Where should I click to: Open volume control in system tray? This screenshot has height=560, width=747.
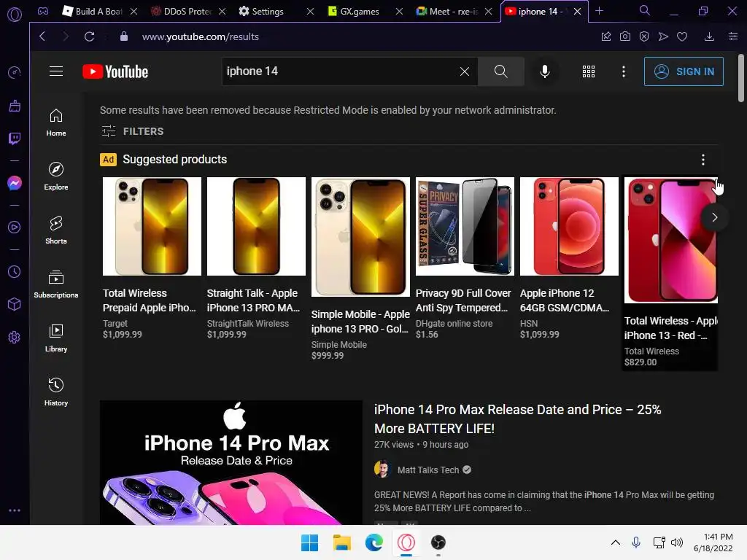click(677, 542)
